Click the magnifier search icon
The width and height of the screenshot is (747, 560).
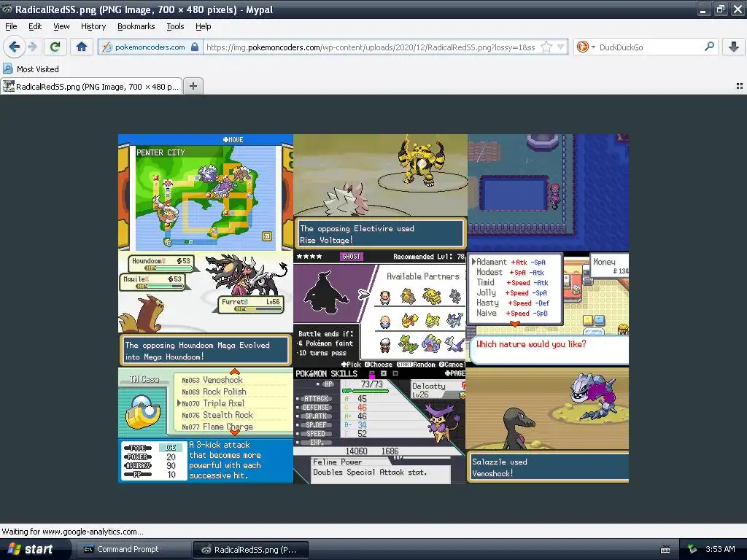[709, 47]
